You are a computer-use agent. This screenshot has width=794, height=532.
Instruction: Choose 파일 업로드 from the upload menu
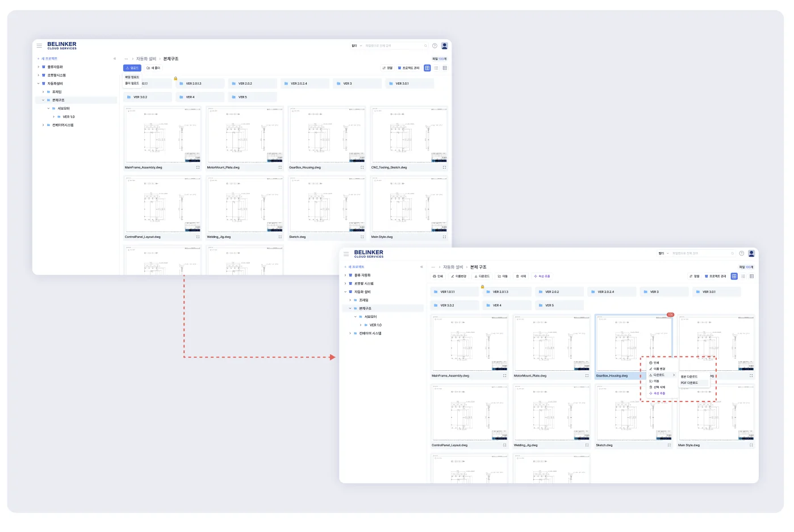coord(132,77)
